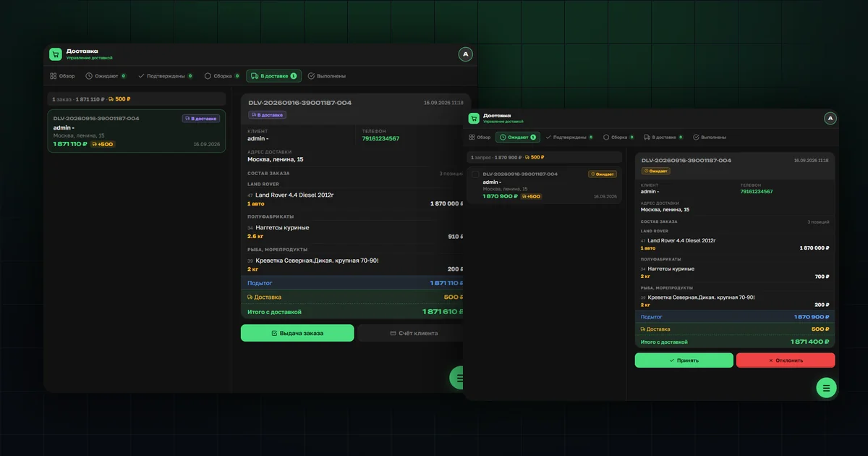This screenshot has height=456, width=868.
Task: Click the truck icon of В доставке in right window
Action: 647,137
